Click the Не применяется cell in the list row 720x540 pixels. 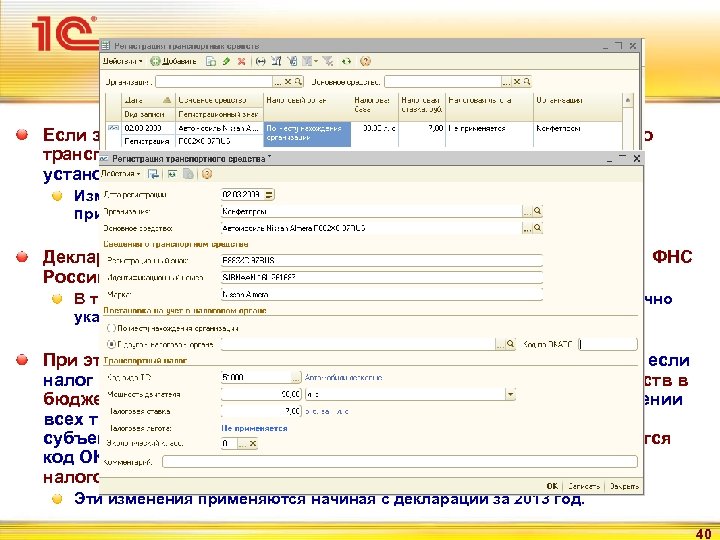tap(489, 129)
